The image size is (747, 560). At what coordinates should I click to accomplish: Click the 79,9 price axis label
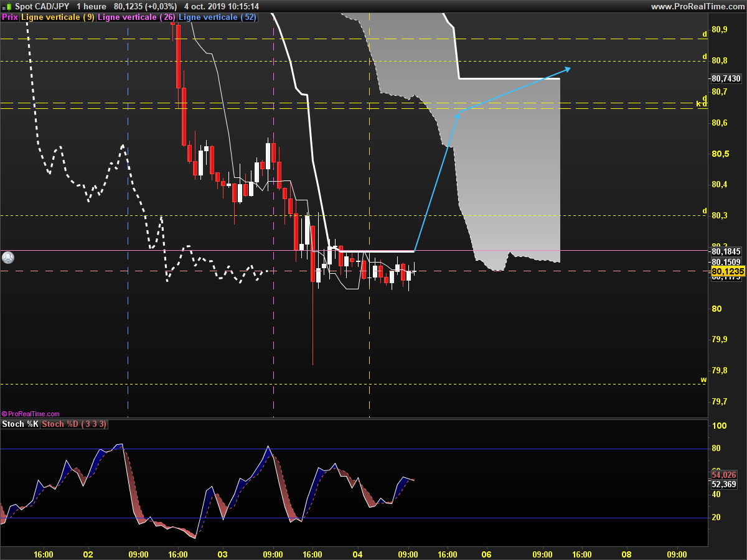pyautogui.click(x=720, y=339)
